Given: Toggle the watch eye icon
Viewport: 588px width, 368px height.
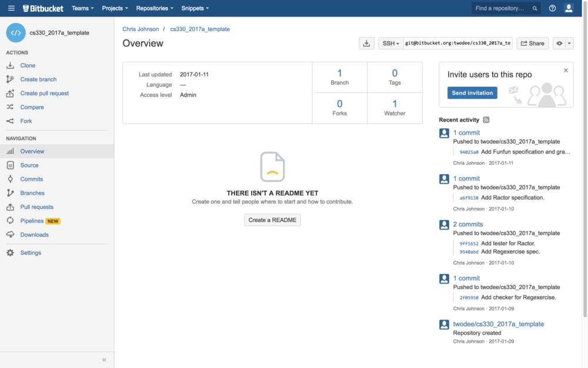Looking at the screenshot, I should 559,44.
